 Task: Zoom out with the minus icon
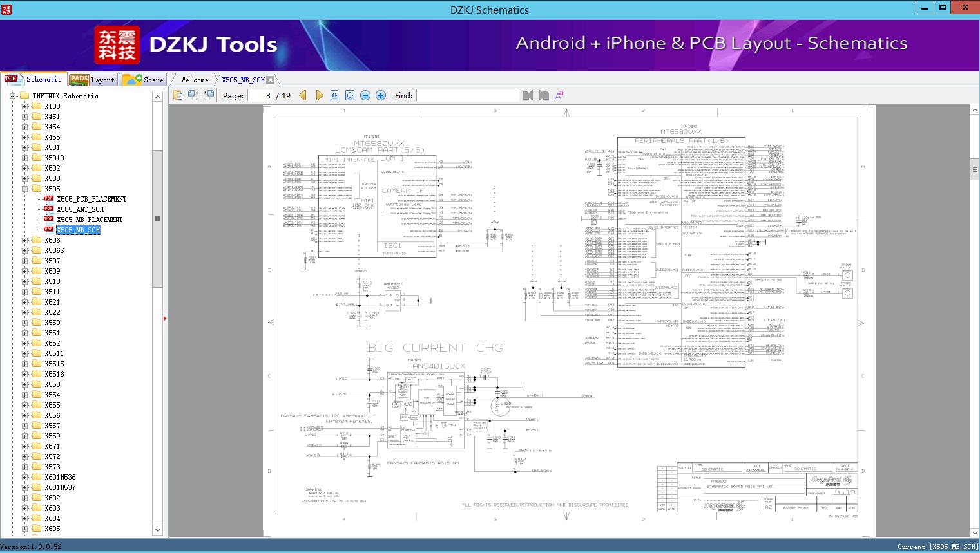point(365,95)
